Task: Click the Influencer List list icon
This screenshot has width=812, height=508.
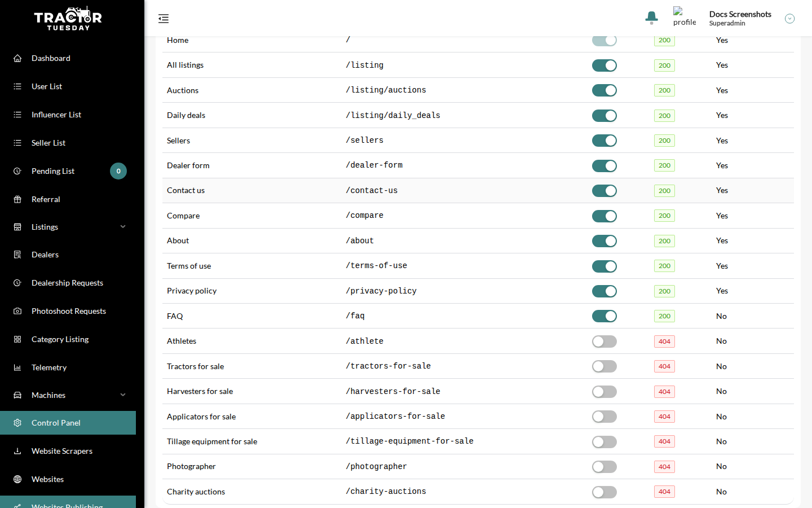Action: pyautogui.click(x=17, y=115)
